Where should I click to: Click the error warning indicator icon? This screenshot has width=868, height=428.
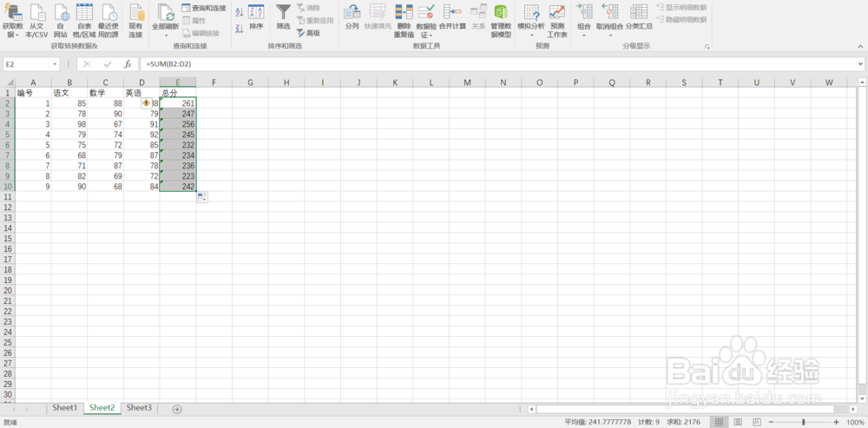146,103
